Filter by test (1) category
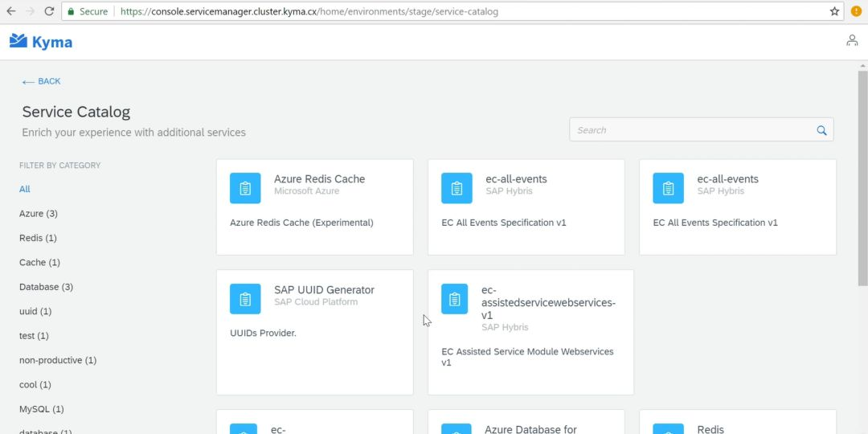Screen dimensions: 868x434 click(x=34, y=335)
